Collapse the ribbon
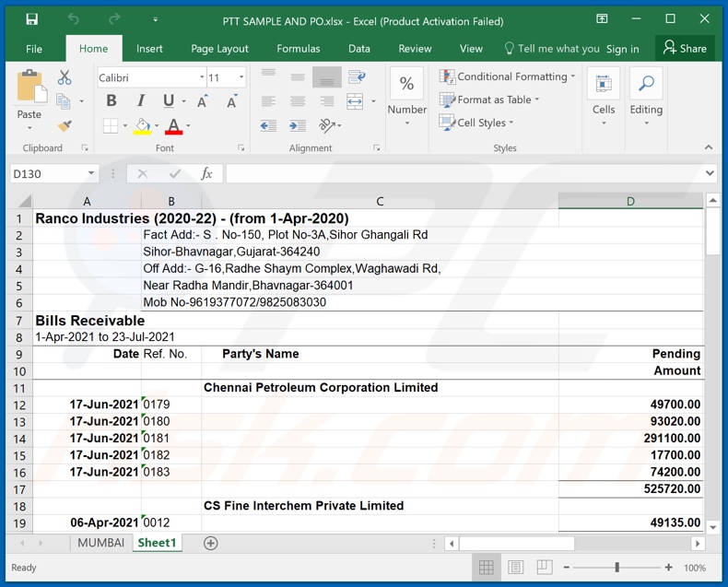The height and width of the screenshot is (587, 728). (709, 147)
